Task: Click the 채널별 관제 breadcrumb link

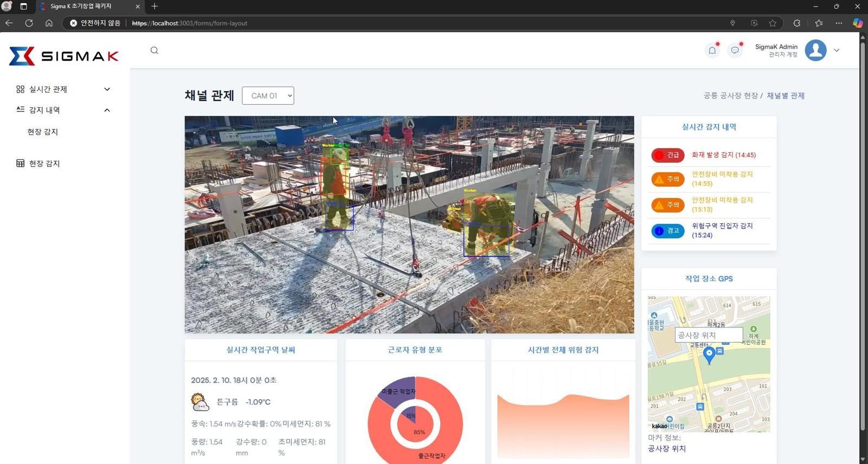Action: 786,96
